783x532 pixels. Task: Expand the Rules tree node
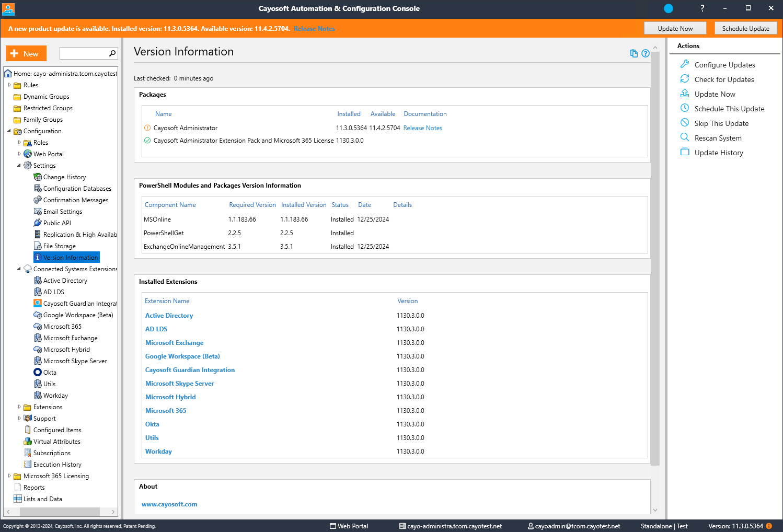coord(9,85)
